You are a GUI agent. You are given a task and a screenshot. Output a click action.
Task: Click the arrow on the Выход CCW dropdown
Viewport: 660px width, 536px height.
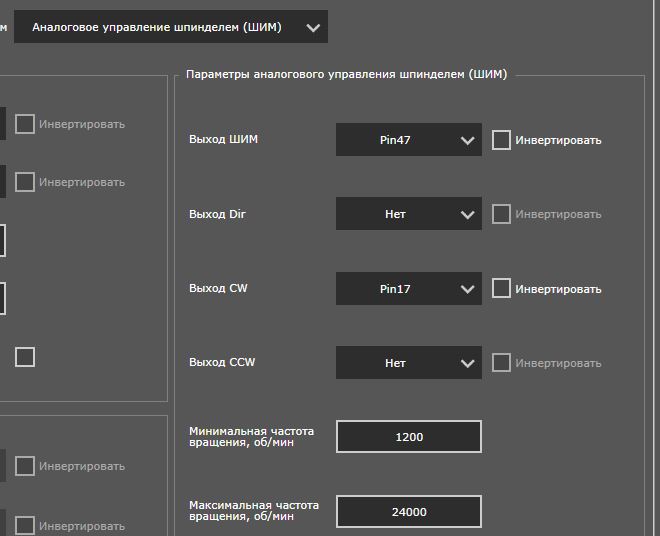(x=467, y=363)
